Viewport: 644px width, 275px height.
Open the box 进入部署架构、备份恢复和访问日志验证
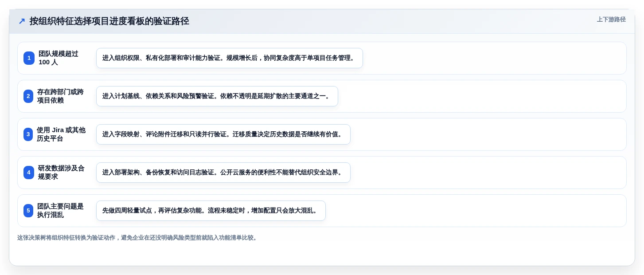(223, 173)
